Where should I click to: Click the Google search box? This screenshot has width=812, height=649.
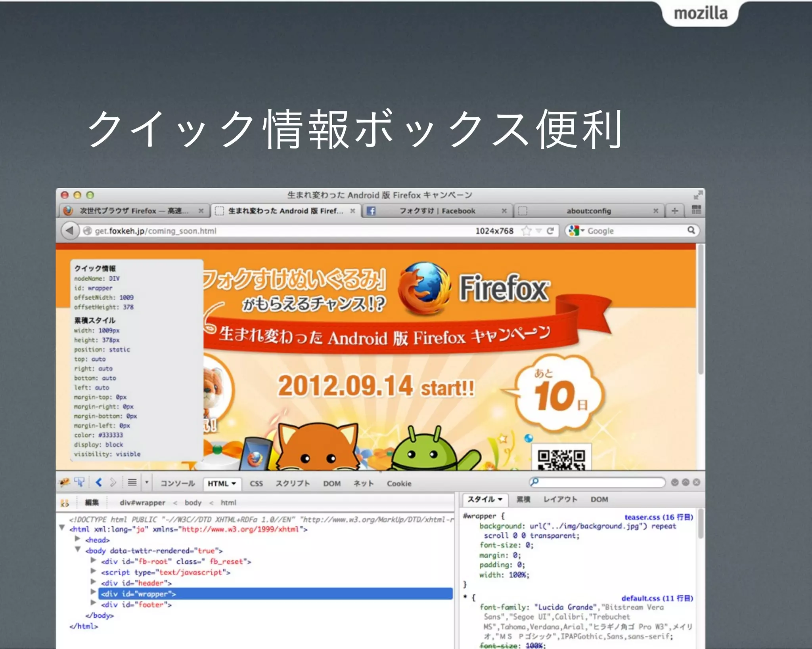coord(636,231)
